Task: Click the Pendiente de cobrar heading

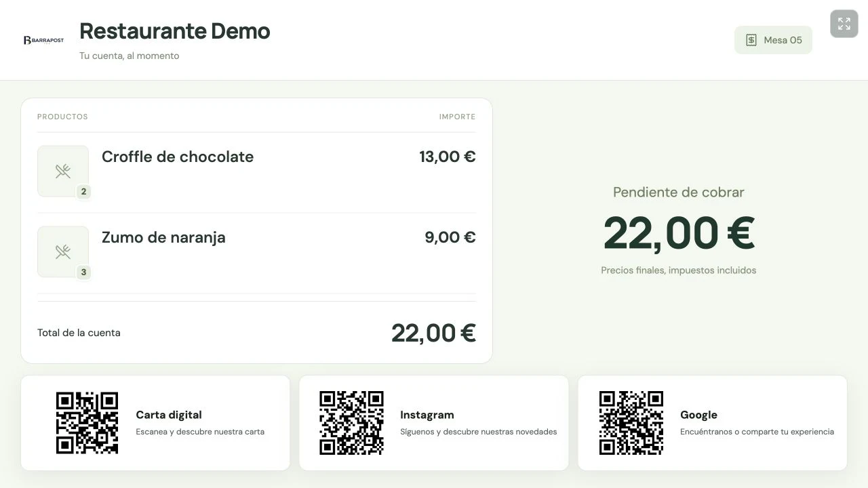Action: tap(679, 192)
